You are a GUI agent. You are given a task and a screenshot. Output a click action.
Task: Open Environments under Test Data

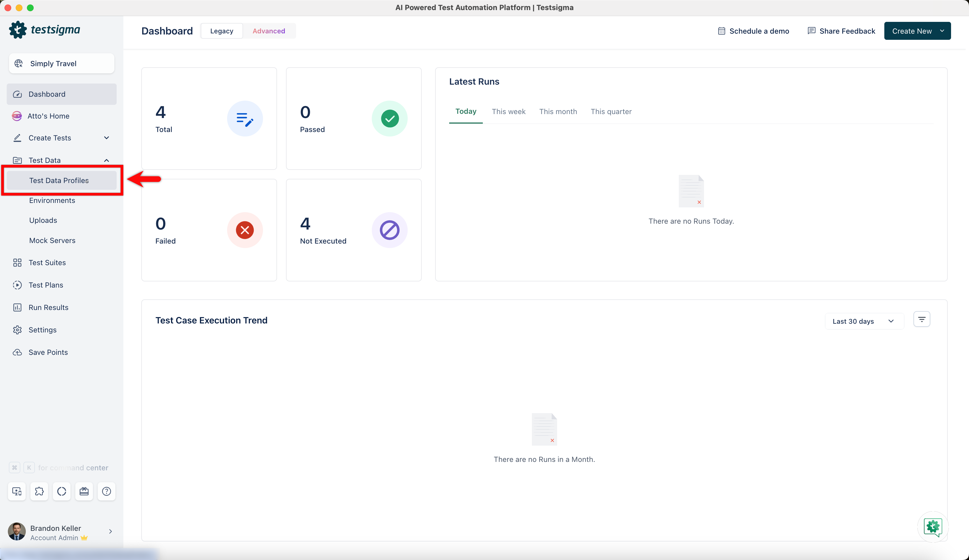coord(52,201)
